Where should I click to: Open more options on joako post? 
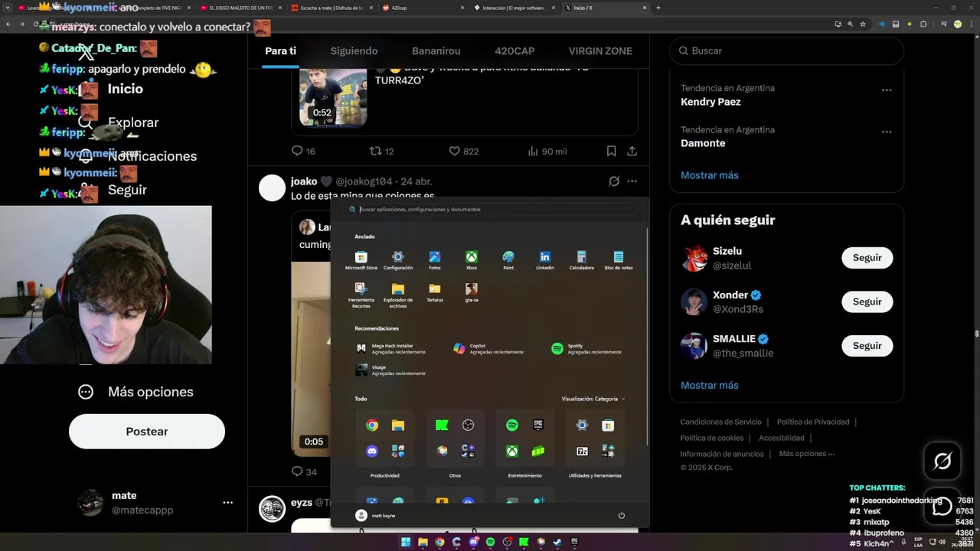pyautogui.click(x=632, y=181)
